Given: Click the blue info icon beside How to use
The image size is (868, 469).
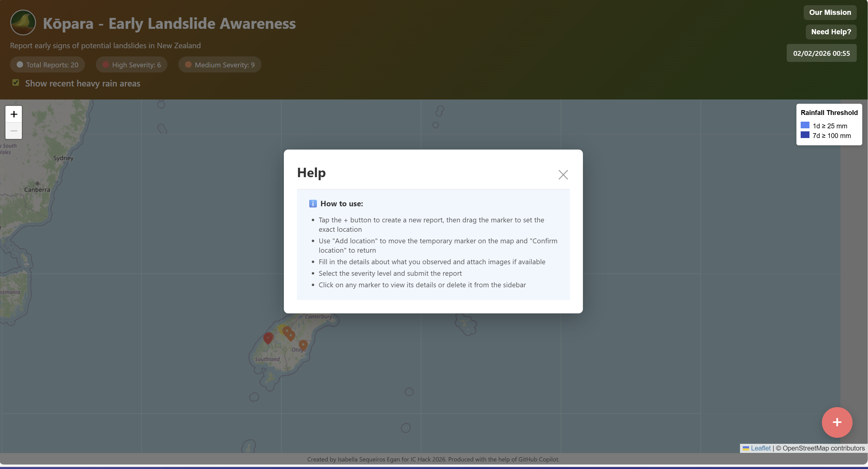Looking at the screenshot, I should [313, 204].
